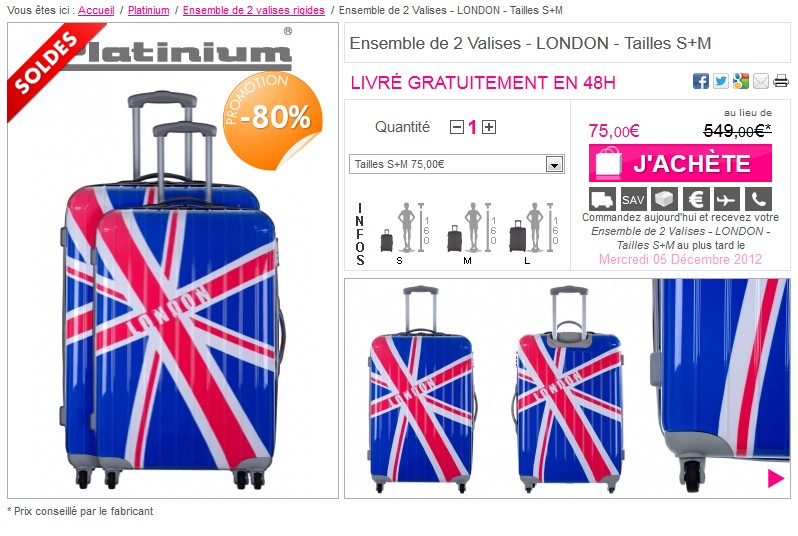Open Ensemble de 2 valises rigides link
Screen dimensions: 798x536
tap(253, 10)
